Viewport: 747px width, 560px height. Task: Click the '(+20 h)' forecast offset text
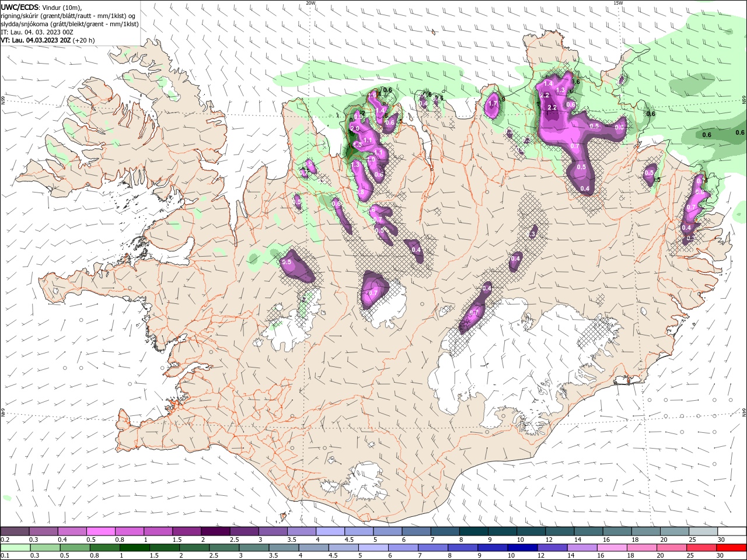click(x=84, y=40)
